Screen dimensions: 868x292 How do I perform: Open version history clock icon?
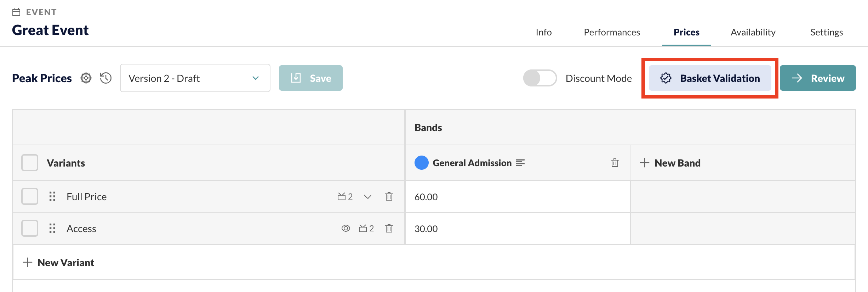(x=106, y=78)
